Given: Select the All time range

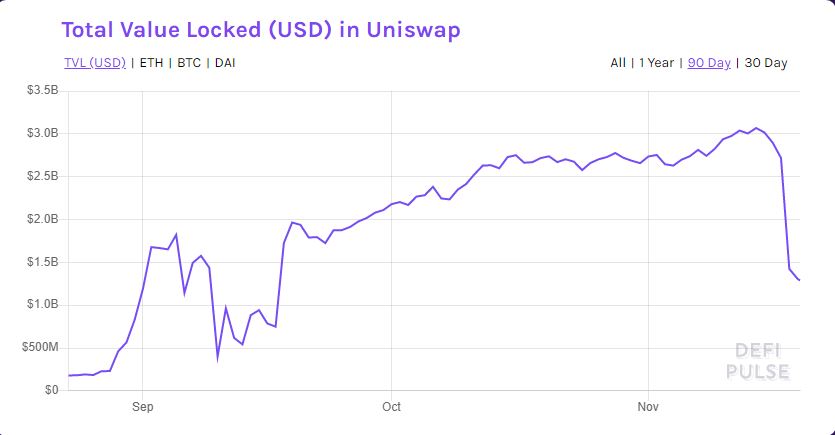Looking at the screenshot, I should [x=618, y=63].
